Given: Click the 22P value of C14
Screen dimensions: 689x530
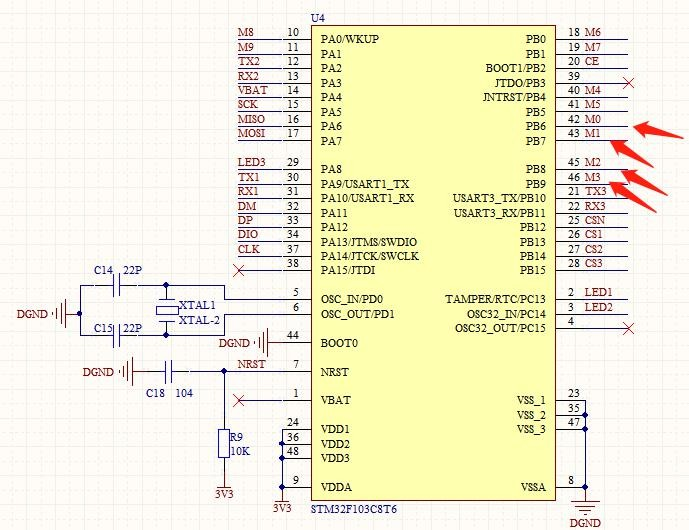Looking at the screenshot, I should [x=132, y=270].
